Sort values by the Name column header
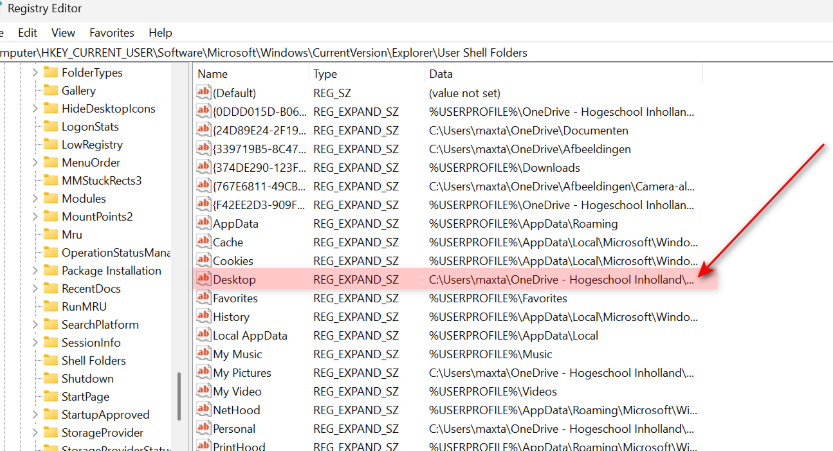This screenshot has height=451, width=833. [x=251, y=74]
